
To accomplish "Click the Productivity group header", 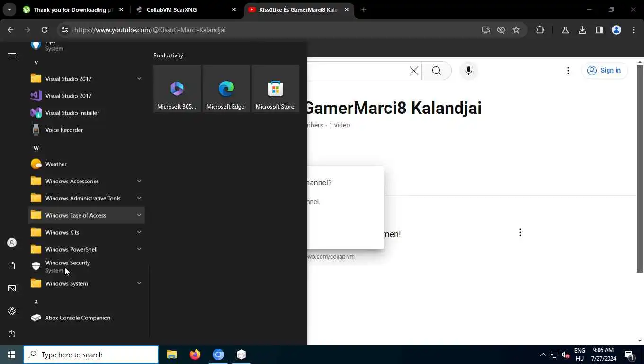I will point(168,55).
